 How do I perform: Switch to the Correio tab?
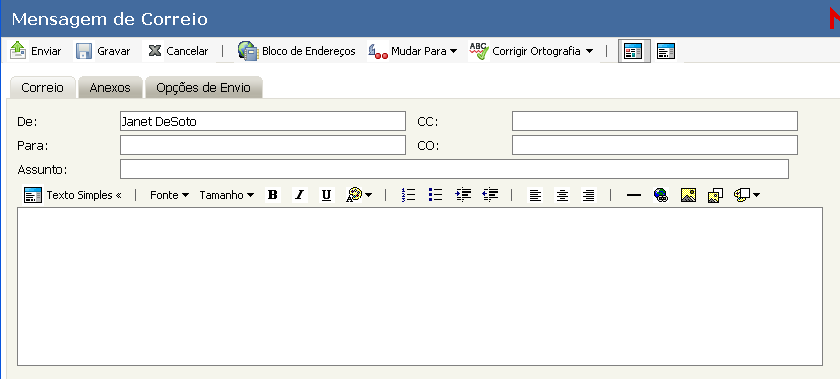(42, 88)
